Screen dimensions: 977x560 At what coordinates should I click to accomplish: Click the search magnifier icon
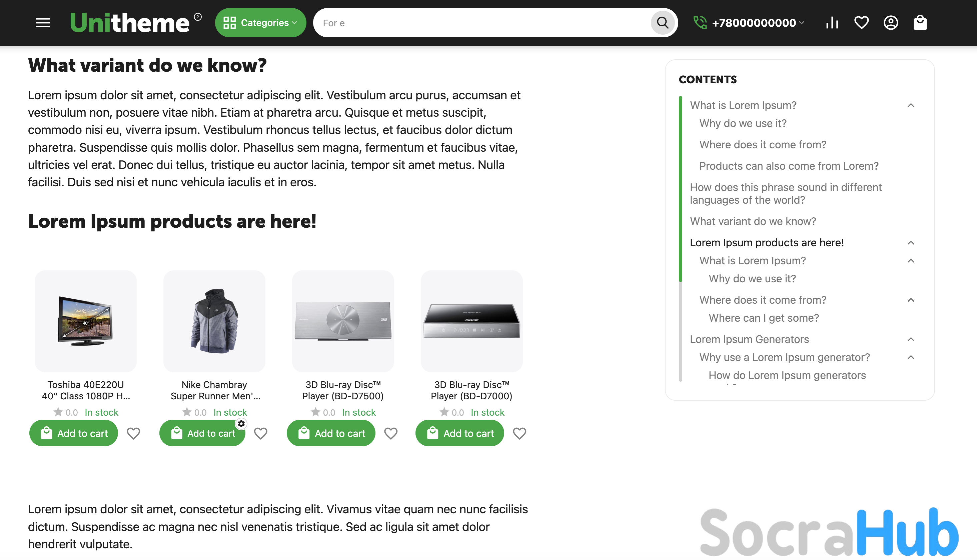tap(662, 23)
